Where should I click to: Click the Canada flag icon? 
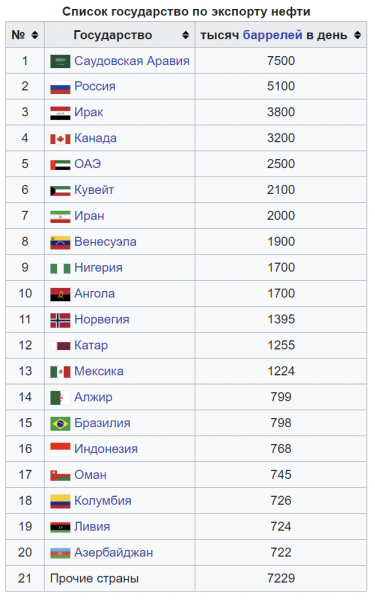tap(60, 139)
